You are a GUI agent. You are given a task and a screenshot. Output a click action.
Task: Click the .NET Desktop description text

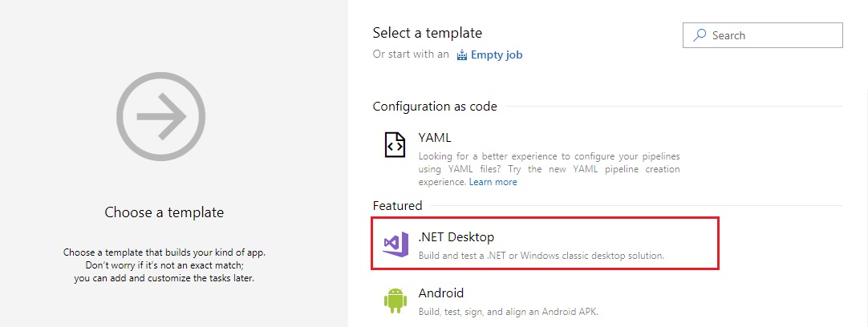point(541,256)
